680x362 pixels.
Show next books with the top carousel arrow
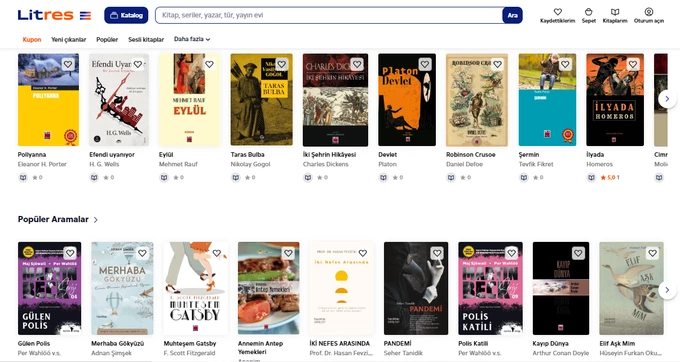[667, 99]
